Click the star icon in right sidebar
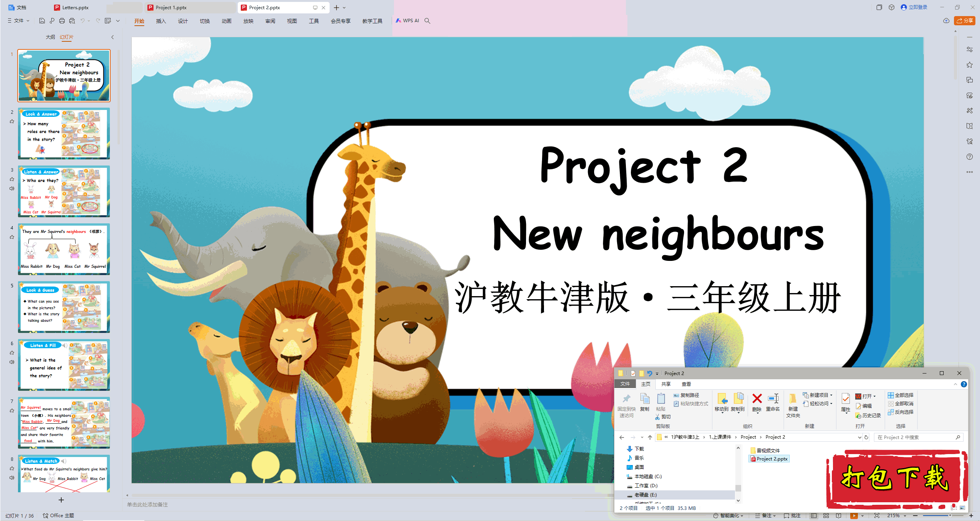The width and height of the screenshot is (980, 521). tap(969, 65)
